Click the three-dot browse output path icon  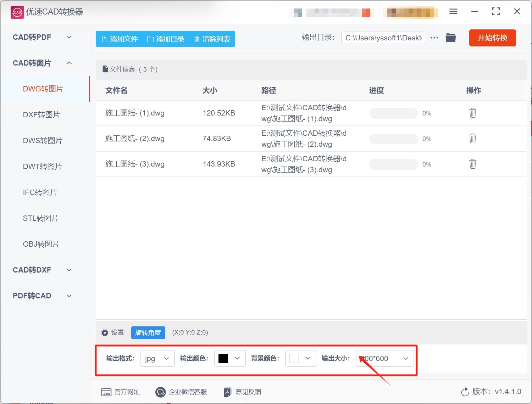(434, 38)
